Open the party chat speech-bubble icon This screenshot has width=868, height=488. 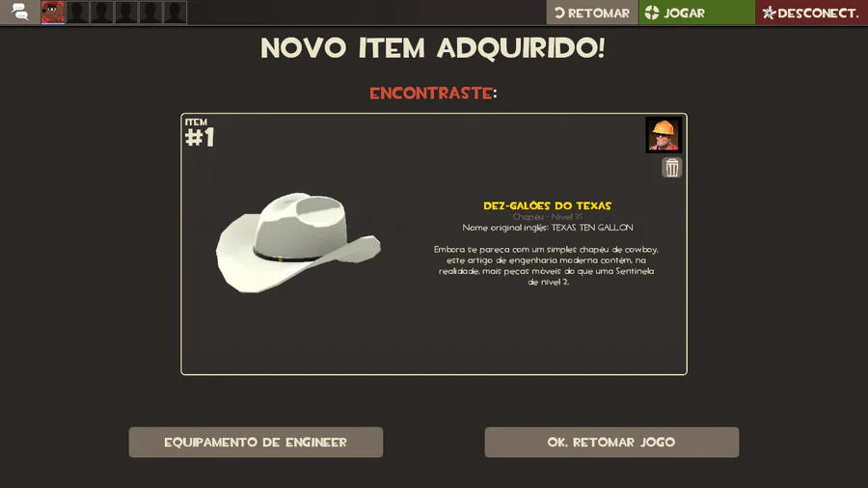[20, 12]
